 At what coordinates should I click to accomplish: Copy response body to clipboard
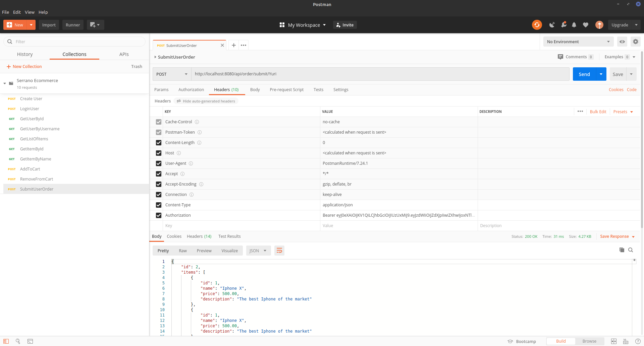pyautogui.click(x=622, y=250)
